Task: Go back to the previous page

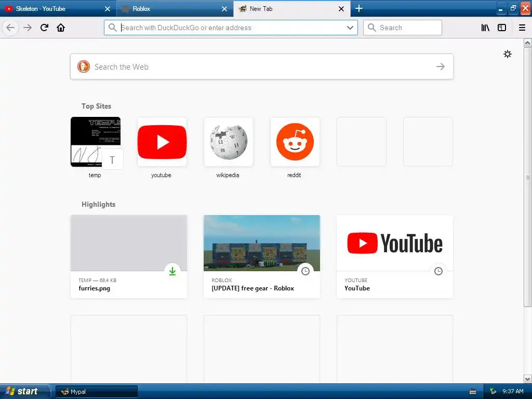Action: click(10, 28)
